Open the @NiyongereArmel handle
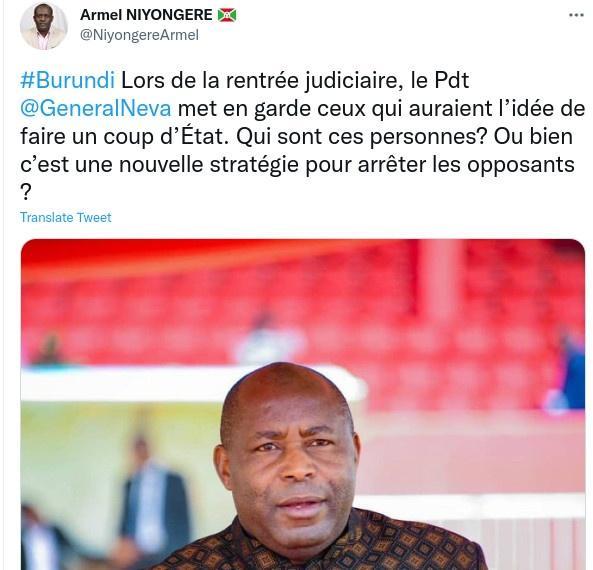The height and width of the screenshot is (570, 593). (139, 35)
